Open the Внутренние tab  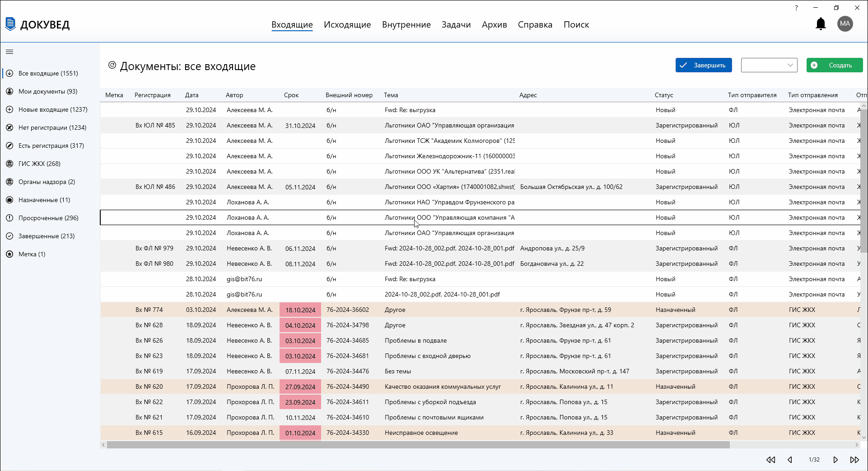click(x=406, y=24)
